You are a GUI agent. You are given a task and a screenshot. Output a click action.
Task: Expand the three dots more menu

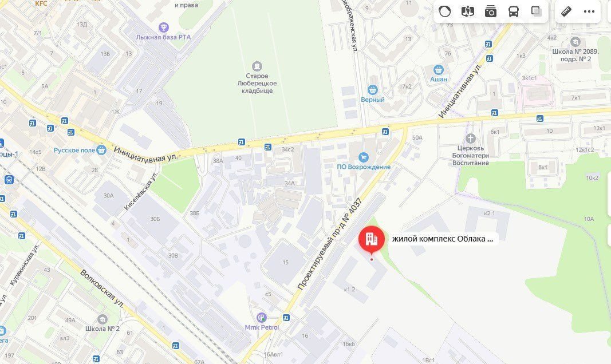coord(589,11)
